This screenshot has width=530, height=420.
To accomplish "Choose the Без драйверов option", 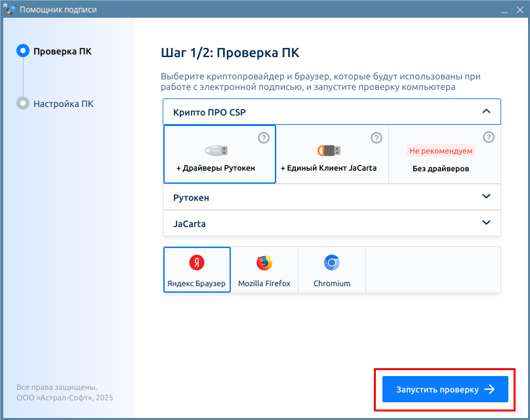I will [x=445, y=154].
